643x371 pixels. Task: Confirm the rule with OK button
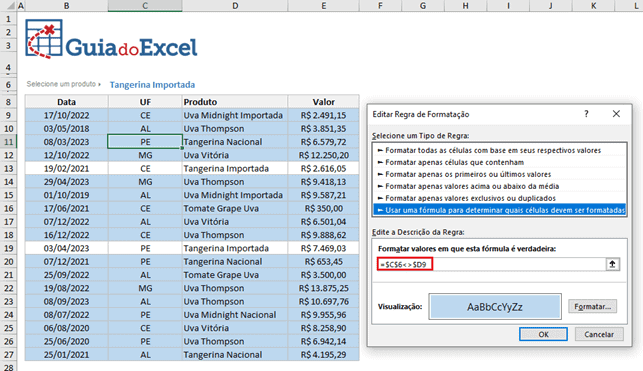pyautogui.click(x=543, y=334)
